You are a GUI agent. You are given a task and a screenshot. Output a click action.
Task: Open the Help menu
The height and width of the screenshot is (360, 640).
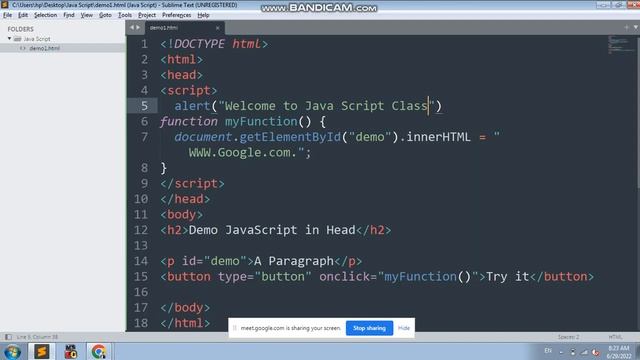click(203, 15)
